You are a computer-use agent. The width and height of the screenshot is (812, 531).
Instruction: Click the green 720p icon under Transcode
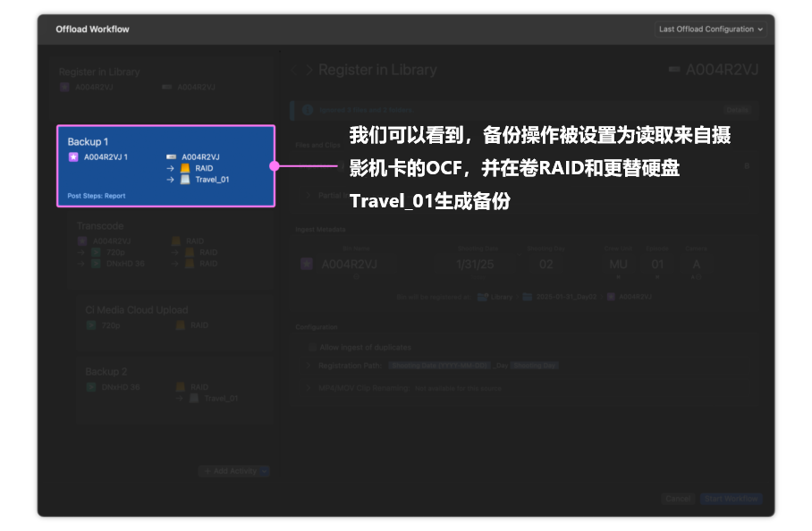[x=96, y=252]
